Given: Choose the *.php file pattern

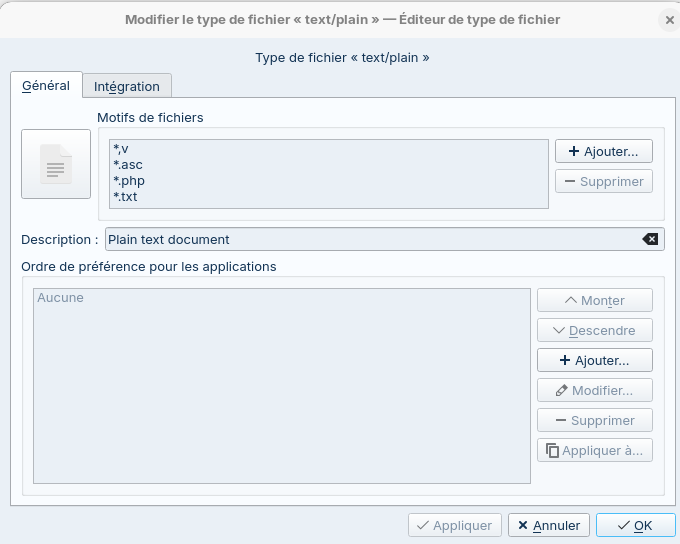Looking at the screenshot, I should pos(129,181).
